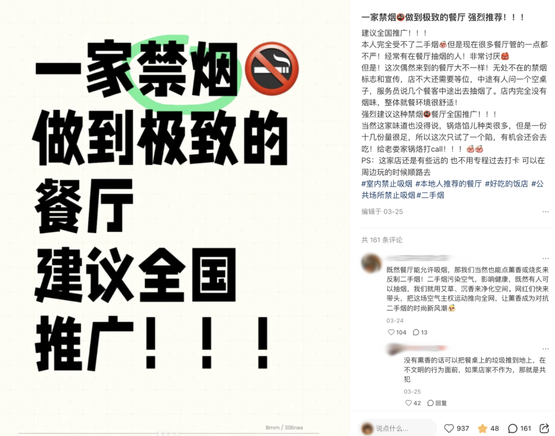Viewport: 555px width, 436px height.
Task: Open more options on the reply comment
Action: tap(545, 349)
